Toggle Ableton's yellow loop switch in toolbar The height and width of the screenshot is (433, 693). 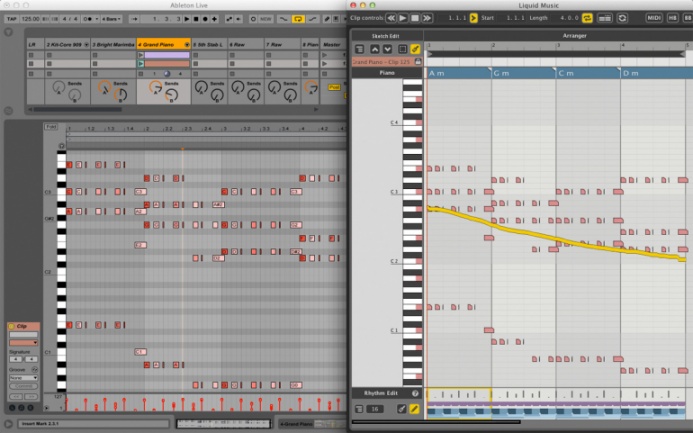point(297,19)
